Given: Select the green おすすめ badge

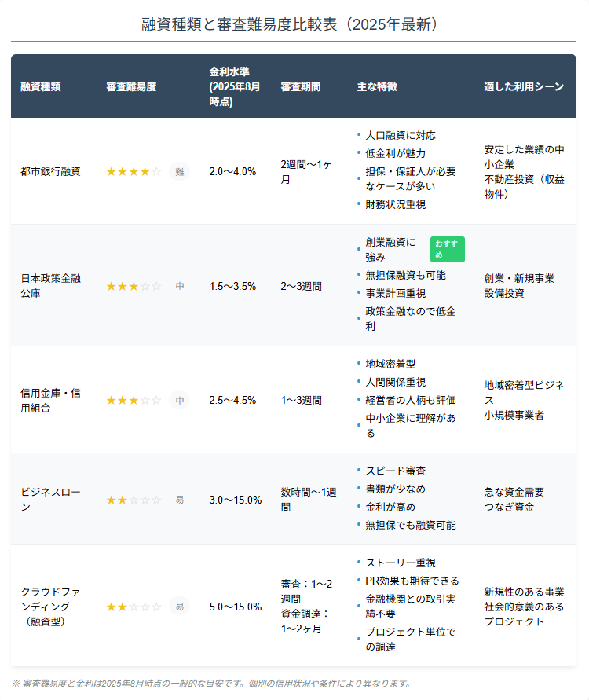Looking at the screenshot, I should [x=447, y=250].
